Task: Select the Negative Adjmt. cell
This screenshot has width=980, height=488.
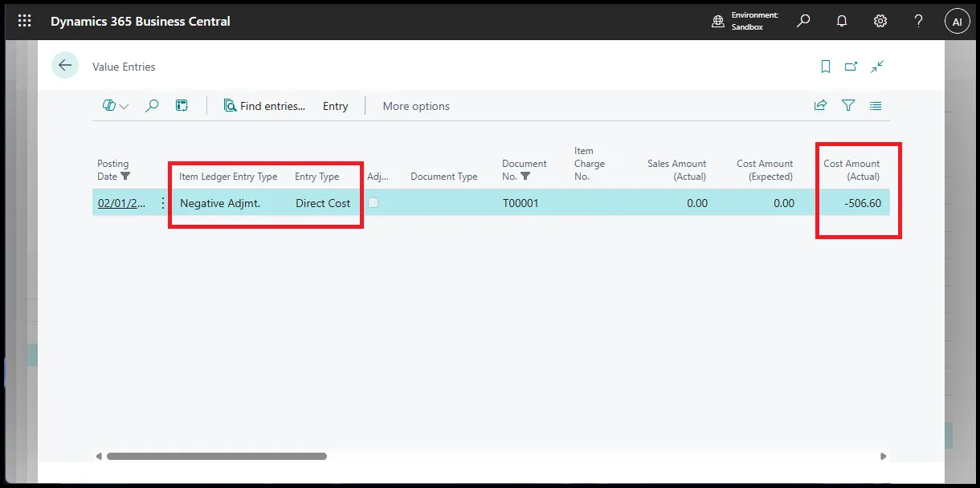Action: click(220, 203)
